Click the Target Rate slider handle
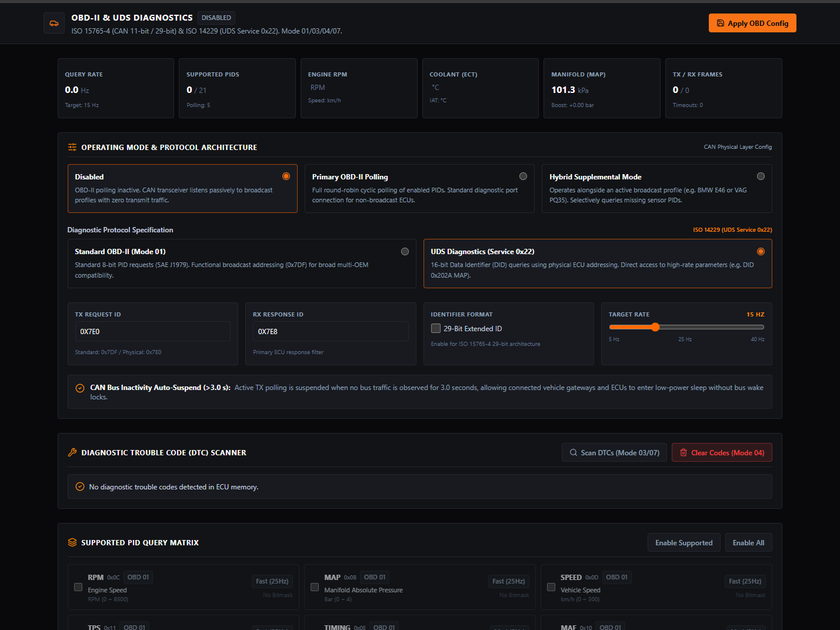Viewport: 840px width, 630px height. (x=655, y=327)
